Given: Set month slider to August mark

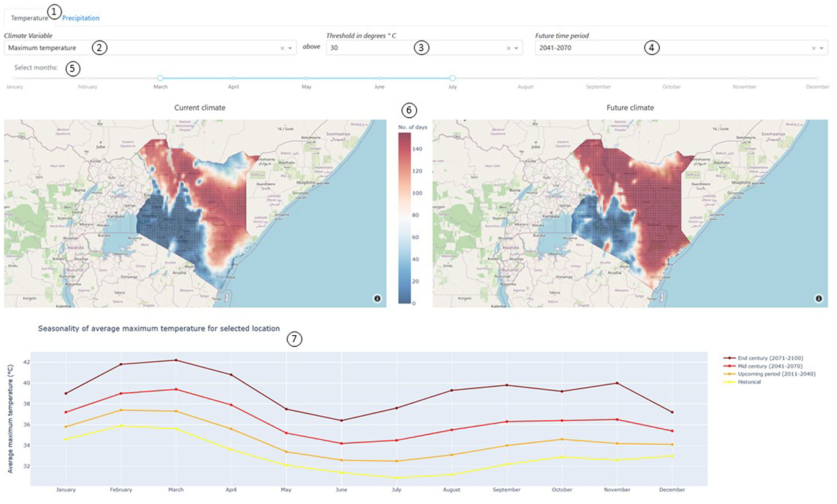Looking at the screenshot, I should click(525, 78).
